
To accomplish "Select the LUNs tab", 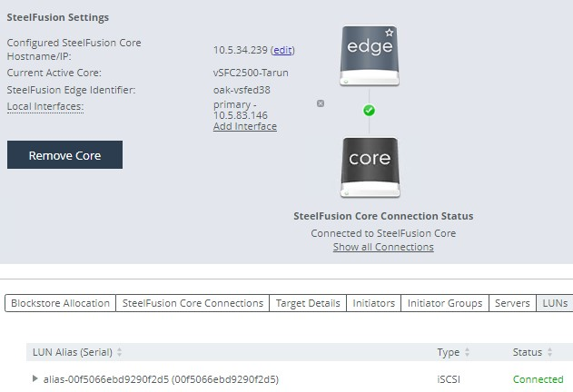I will tap(555, 303).
